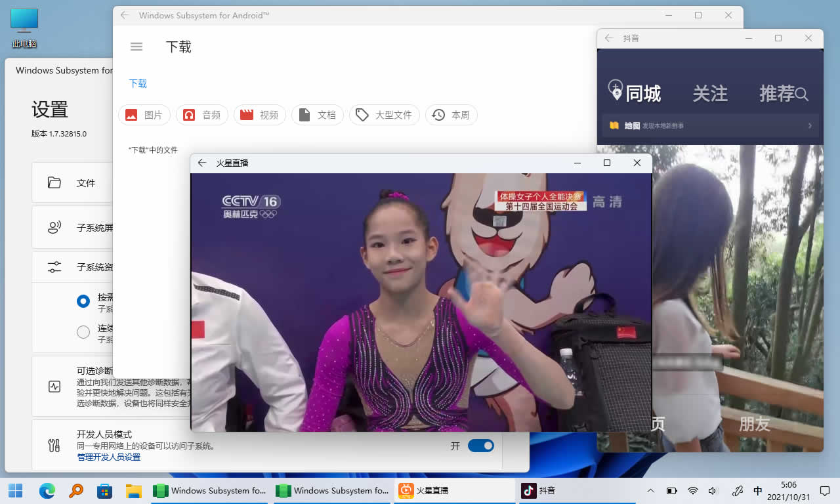The height and width of the screenshot is (504, 840).
Task: Select the 子系统屏幕 settings item icon
Action: [x=54, y=228]
